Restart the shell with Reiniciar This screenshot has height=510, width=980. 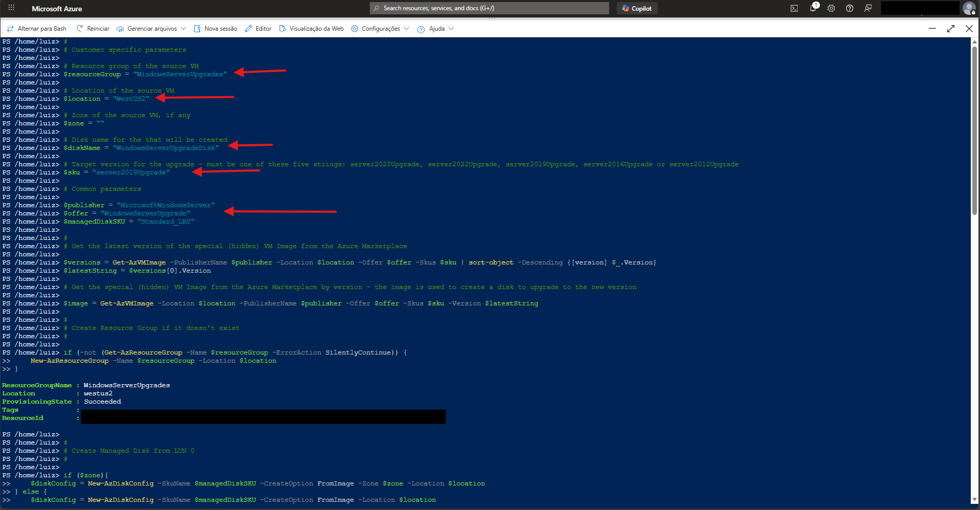click(93, 29)
